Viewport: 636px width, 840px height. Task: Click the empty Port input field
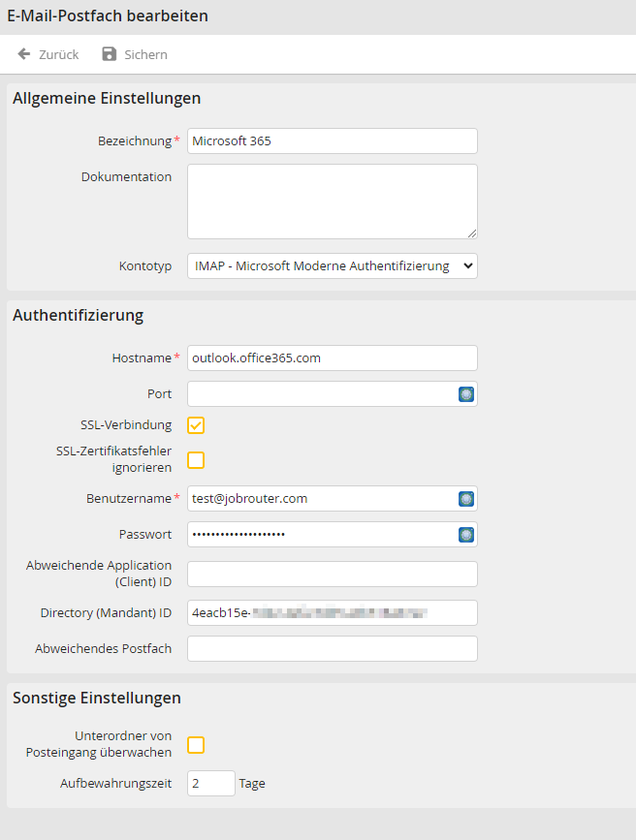point(320,393)
